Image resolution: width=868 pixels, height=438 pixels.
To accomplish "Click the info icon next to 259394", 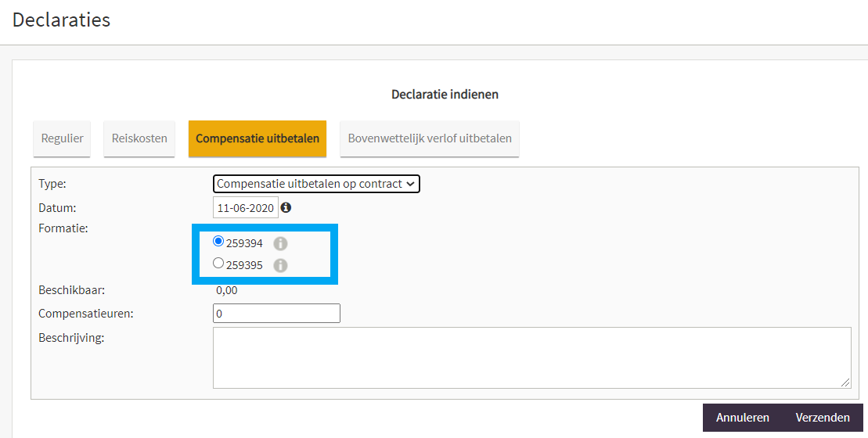I will tap(281, 243).
